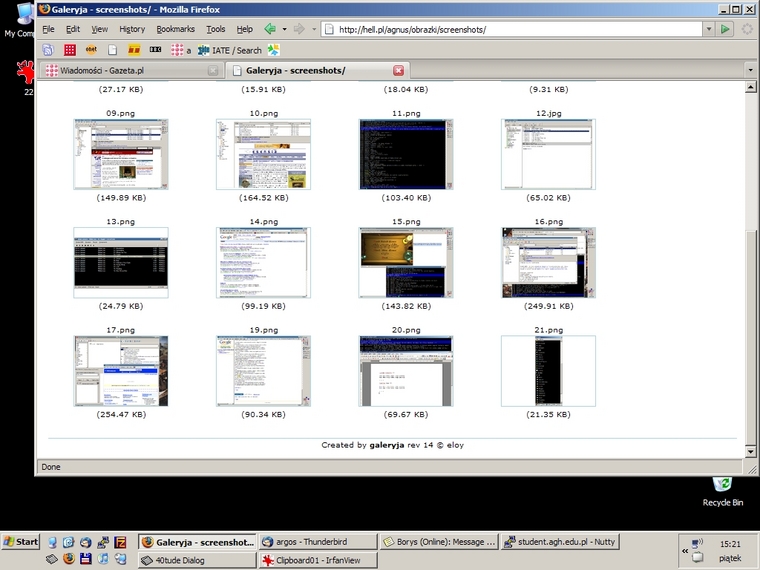Click the 15:21 taskbar clock
This screenshot has width=760, height=570.
730,544
